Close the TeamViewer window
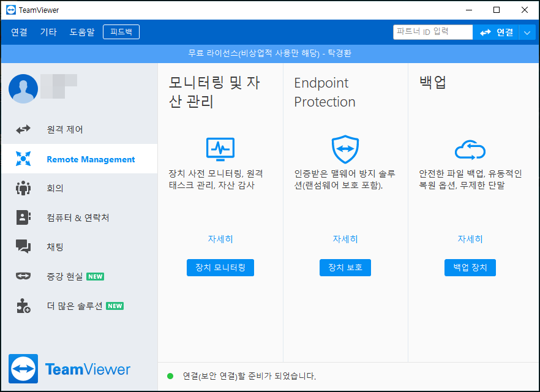 tap(525, 10)
